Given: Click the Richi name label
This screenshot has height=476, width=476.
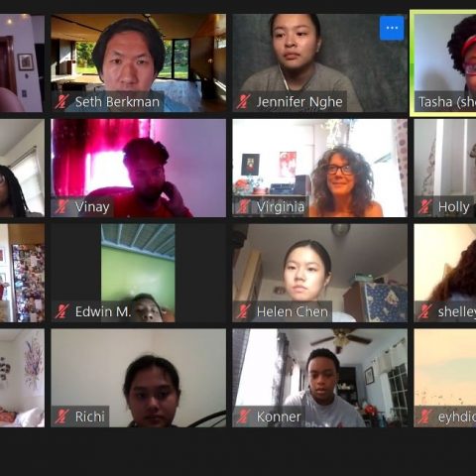Looking at the screenshot, I should [90, 416].
